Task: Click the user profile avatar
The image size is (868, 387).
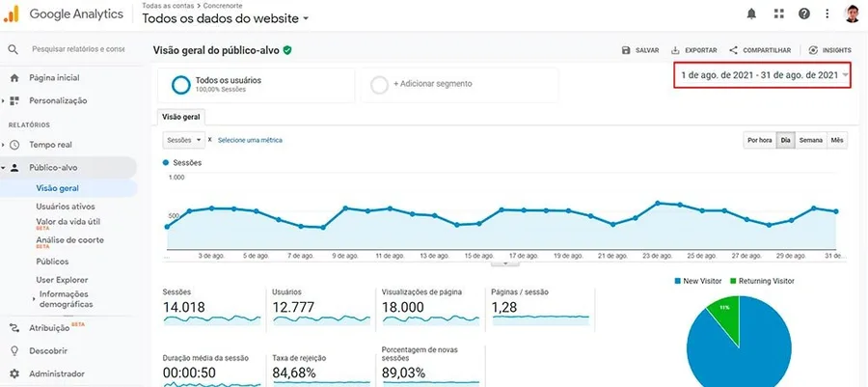Action: (x=852, y=14)
